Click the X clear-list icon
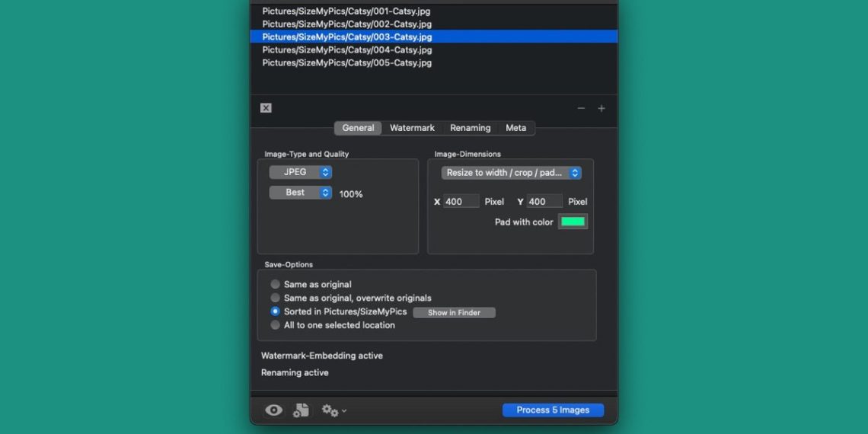The width and height of the screenshot is (868, 434). click(x=266, y=108)
